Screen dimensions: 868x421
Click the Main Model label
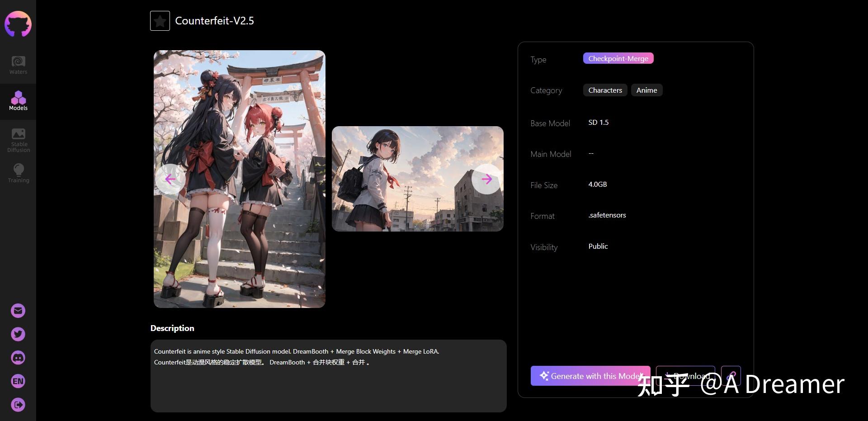coord(551,154)
